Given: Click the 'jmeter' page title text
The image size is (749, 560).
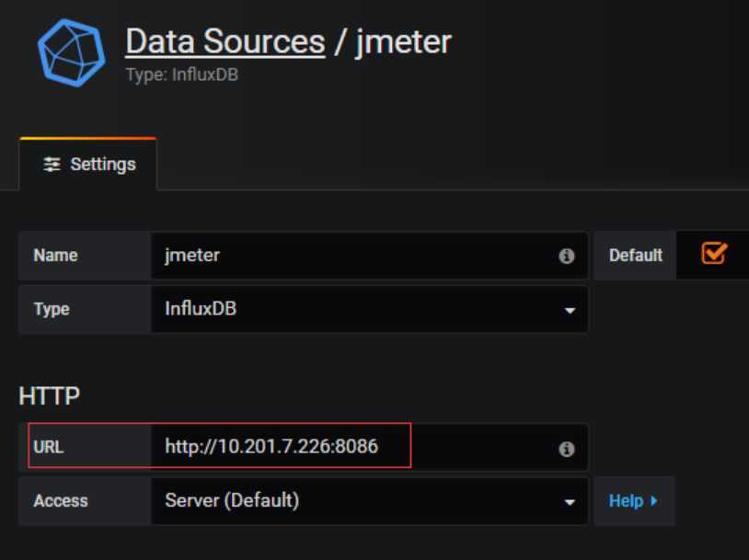Looking at the screenshot, I should (403, 42).
